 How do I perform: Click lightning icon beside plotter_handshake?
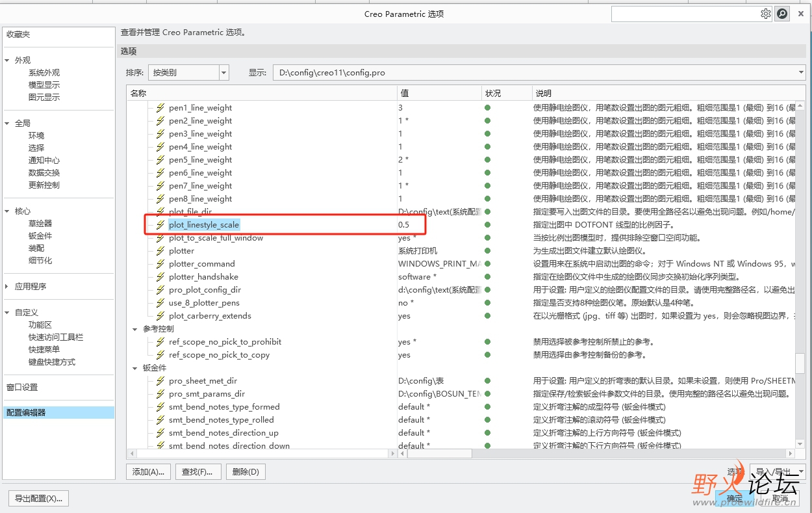tap(160, 277)
